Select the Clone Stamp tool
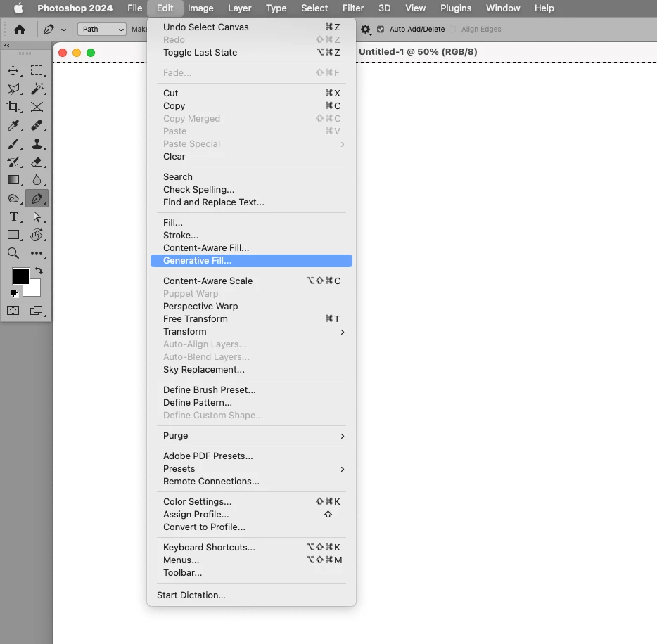Viewport: 657px width, 644px height. (x=37, y=143)
